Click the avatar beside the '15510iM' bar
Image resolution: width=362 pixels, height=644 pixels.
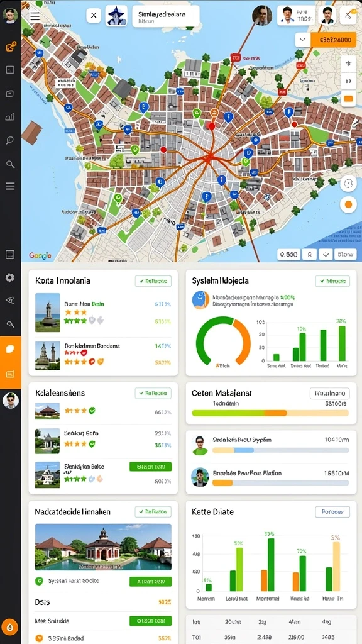(200, 478)
